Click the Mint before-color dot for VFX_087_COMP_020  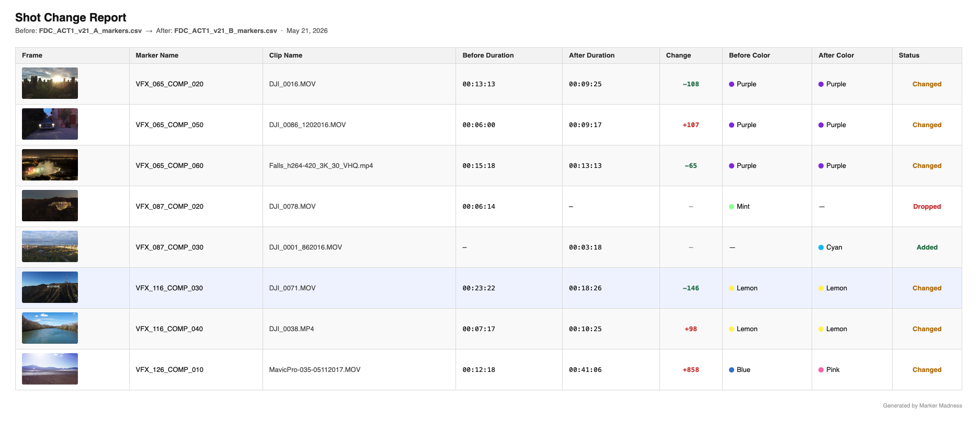click(x=732, y=207)
